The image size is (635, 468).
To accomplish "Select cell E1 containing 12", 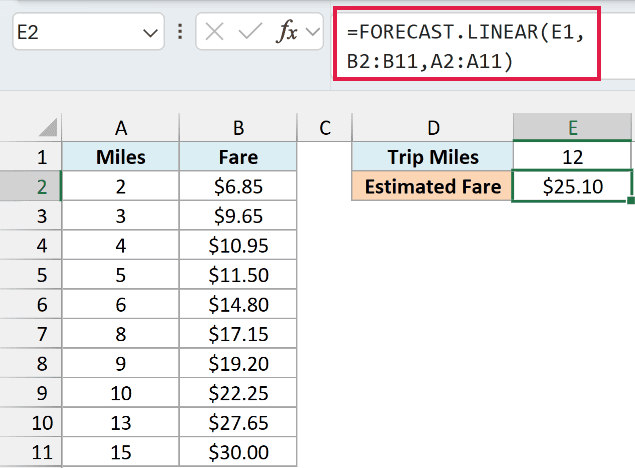I will pyautogui.click(x=572, y=157).
